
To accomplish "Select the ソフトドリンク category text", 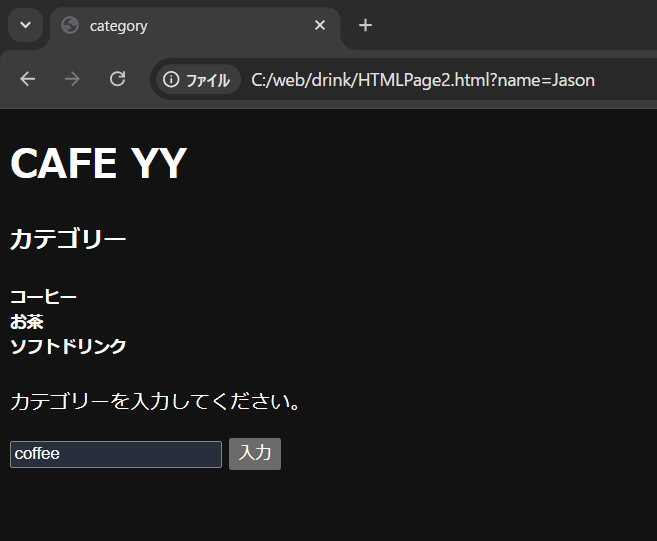I will 68,347.
